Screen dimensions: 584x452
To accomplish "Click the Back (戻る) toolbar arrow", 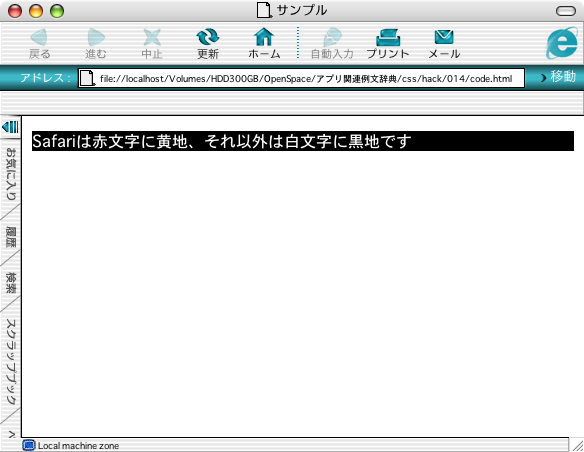I will [x=39, y=37].
